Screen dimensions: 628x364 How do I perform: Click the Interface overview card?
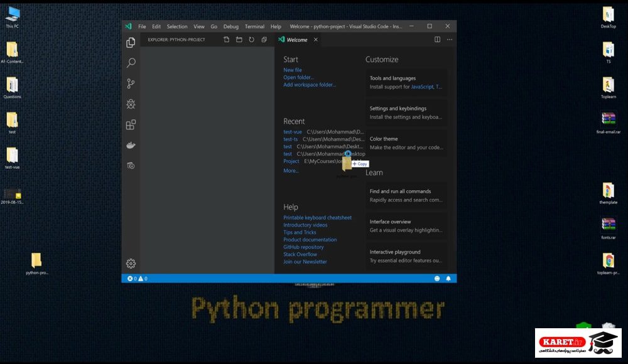406,226
